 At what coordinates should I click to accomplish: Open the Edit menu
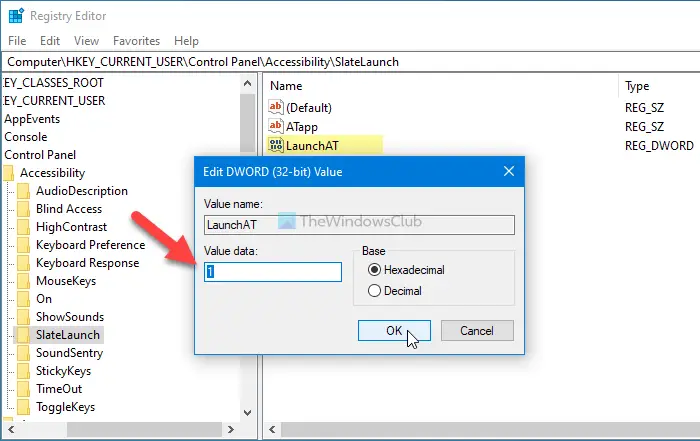point(50,41)
